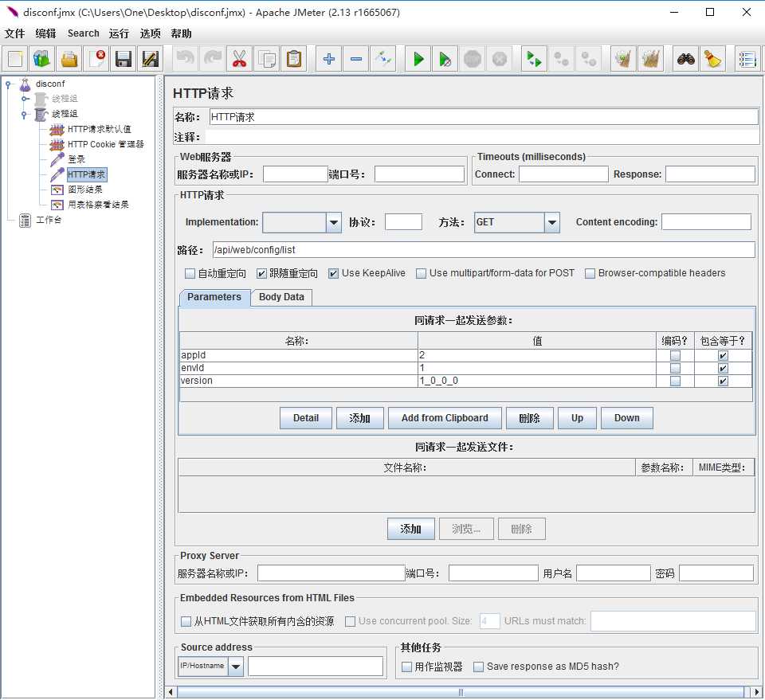765x700 pixels.
Task: Create a new test plan with New icon
Action: pos(15,59)
